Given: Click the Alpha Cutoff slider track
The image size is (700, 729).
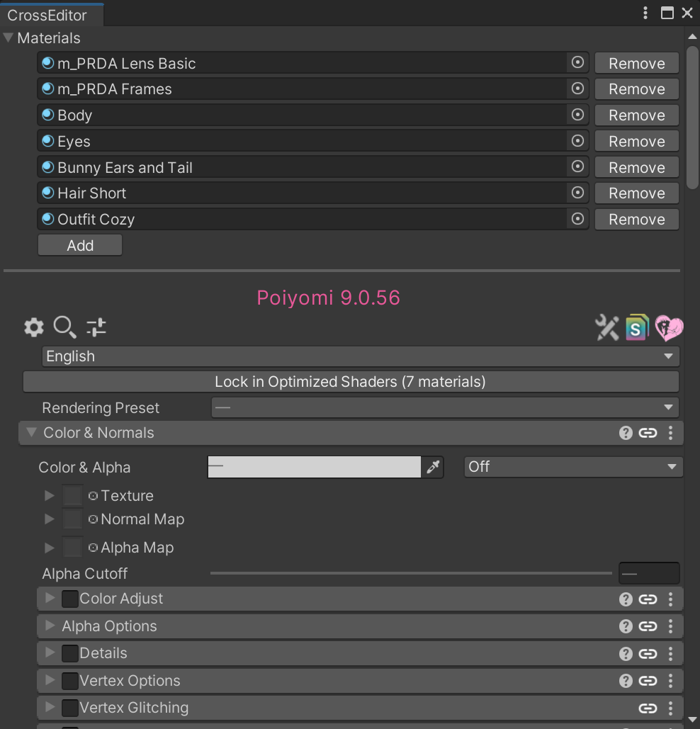Looking at the screenshot, I should (411, 573).
